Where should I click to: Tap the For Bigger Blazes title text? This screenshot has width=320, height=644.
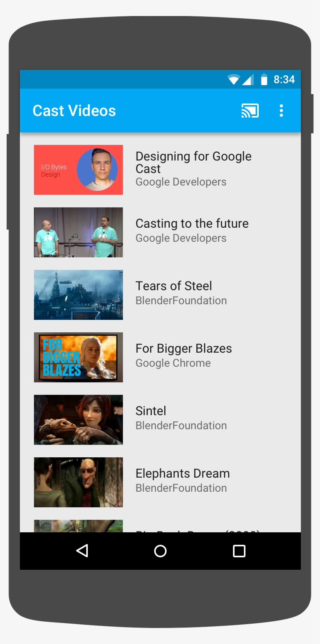tap(183, 348)
